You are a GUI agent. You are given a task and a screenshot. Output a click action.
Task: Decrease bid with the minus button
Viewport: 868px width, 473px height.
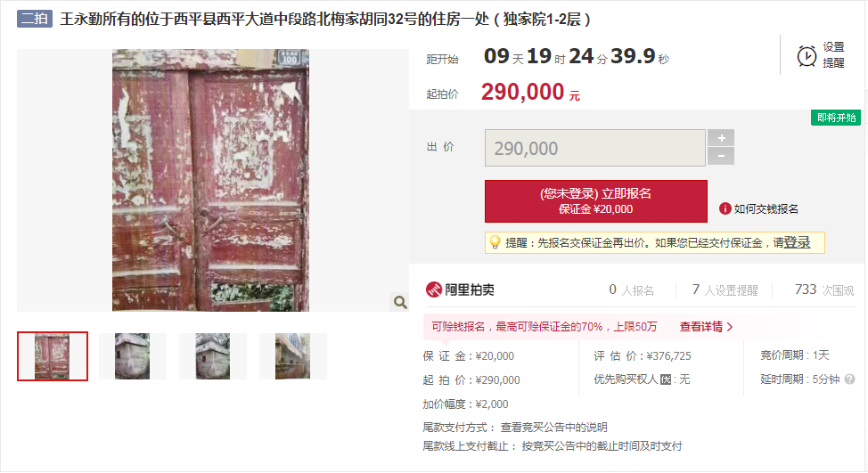pos(721,157)
